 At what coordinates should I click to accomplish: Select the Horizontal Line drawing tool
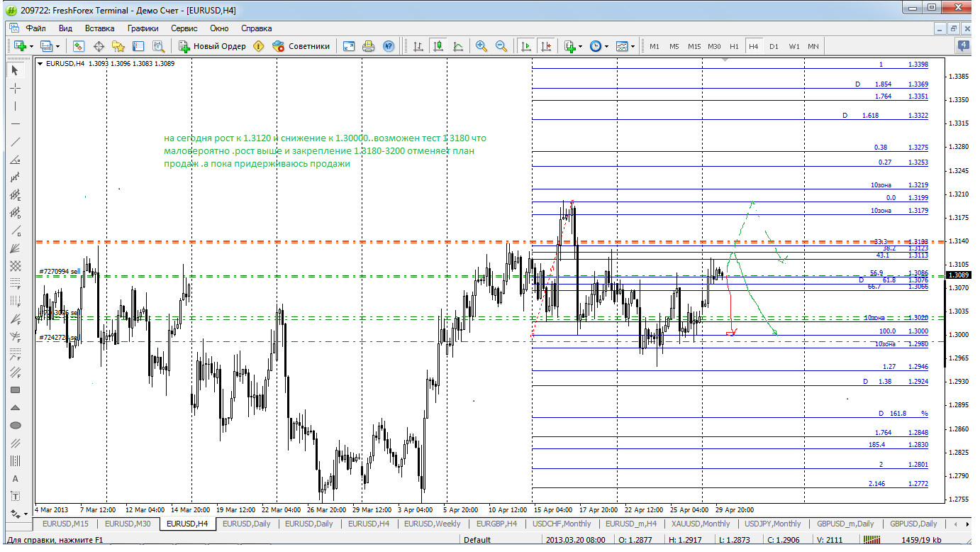(x=16, y=123)
